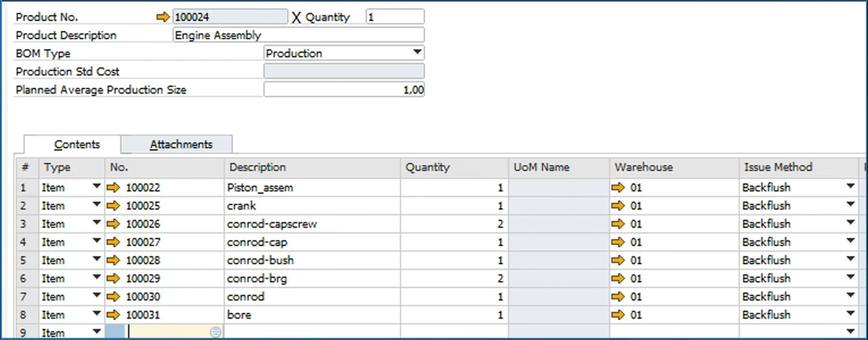Select the crank description cell

click(312, 206)
